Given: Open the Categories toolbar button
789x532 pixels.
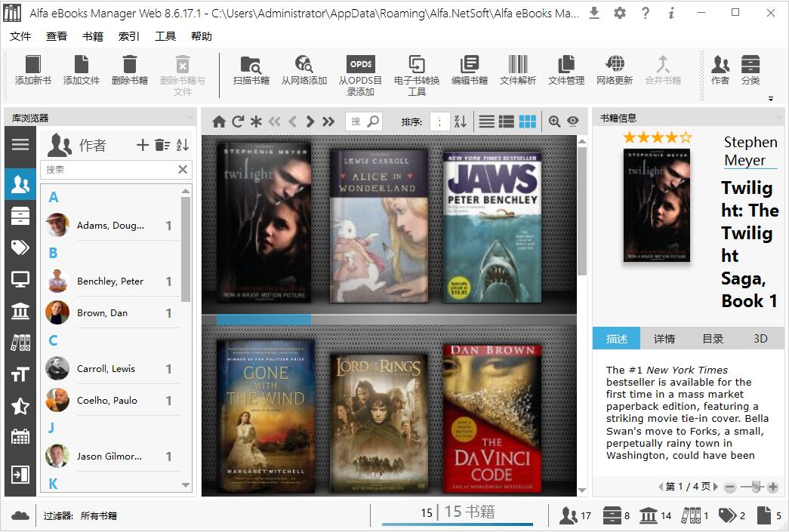Looking at the screenshot, I should (750, 70).
